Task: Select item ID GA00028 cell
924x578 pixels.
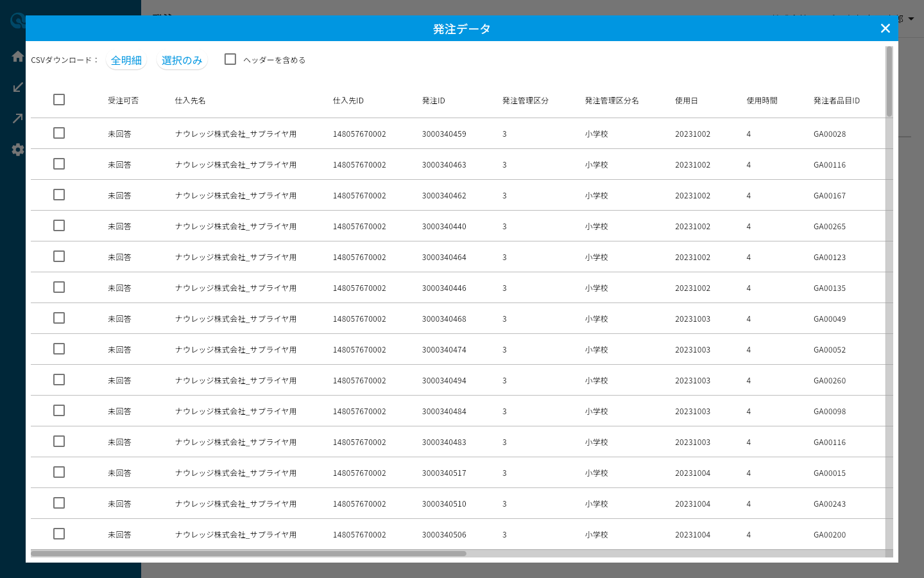Action: tap(830, 134)
